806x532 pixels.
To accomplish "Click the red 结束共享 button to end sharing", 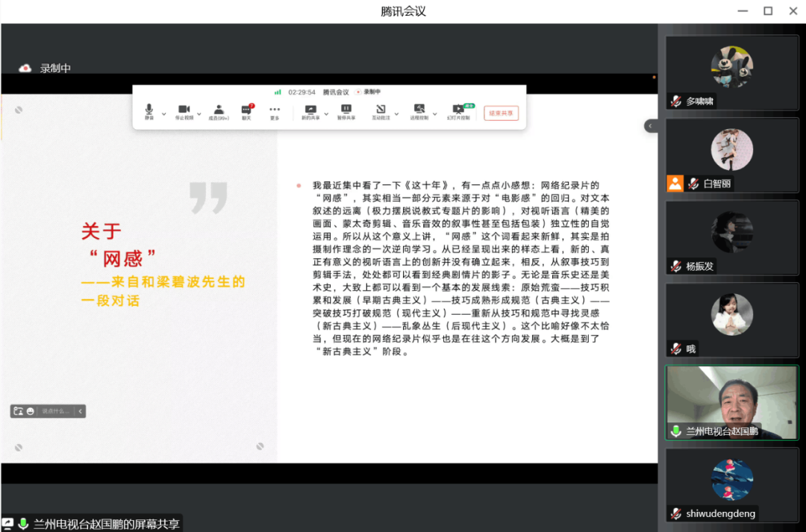I will coord(501,113).
